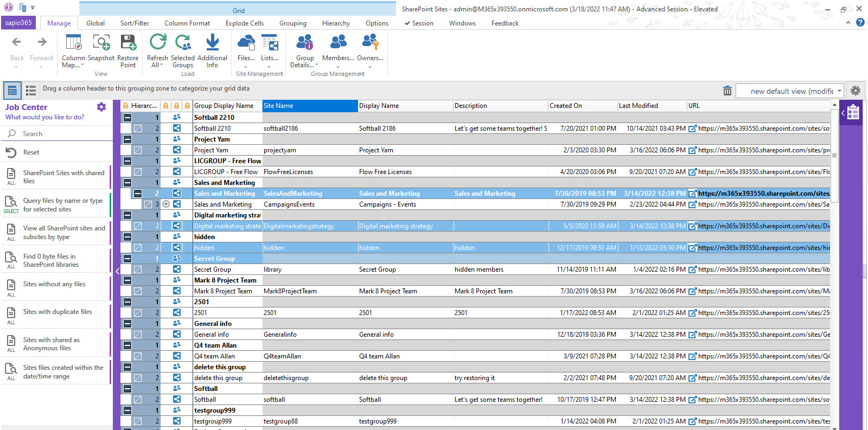Open Group Details from the ribbon

pyautogui.click(x=304, y=43)
